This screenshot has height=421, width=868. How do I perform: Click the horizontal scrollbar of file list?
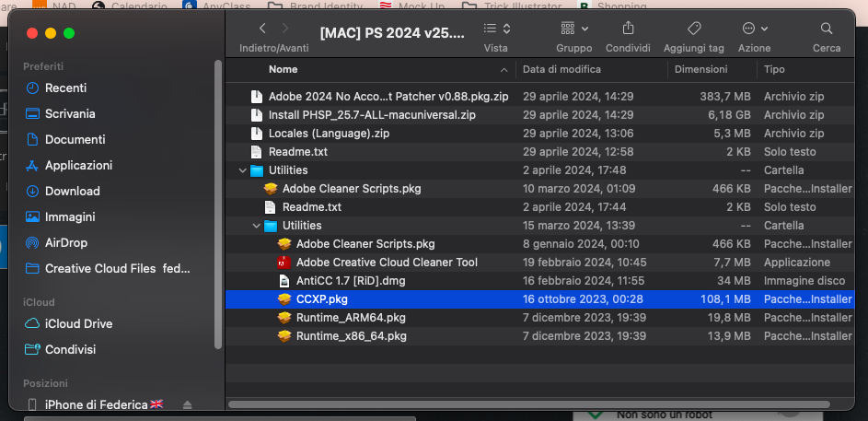tap(528, 404)
